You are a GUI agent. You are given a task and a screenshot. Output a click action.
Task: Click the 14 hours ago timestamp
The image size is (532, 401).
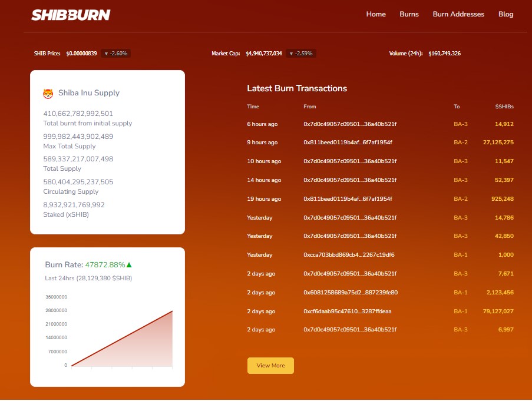pos(264,180)
